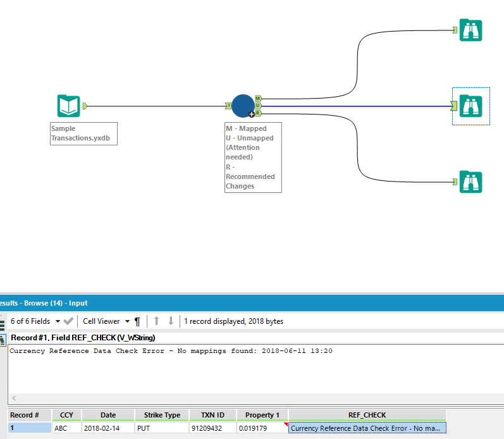This screenshot has width=504, height=439.
Task: Click the checkmark apply fields icon
Action: click(x=68, y=321)
